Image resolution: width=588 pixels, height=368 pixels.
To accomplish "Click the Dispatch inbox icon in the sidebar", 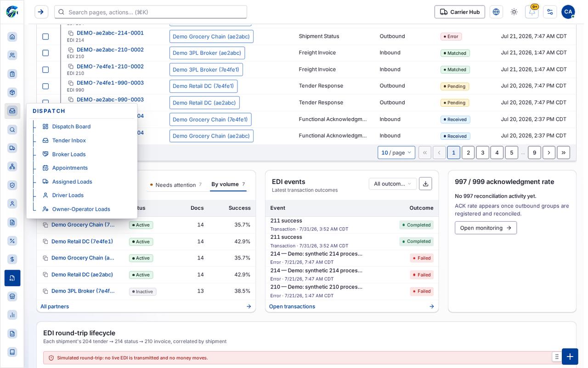I will (x=12, y=111).
